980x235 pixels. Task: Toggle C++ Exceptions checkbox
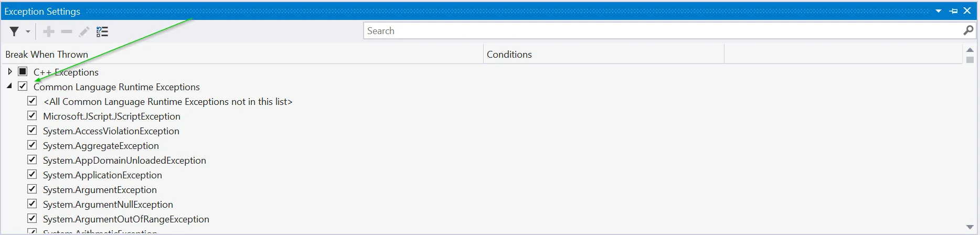pos(23,71)
